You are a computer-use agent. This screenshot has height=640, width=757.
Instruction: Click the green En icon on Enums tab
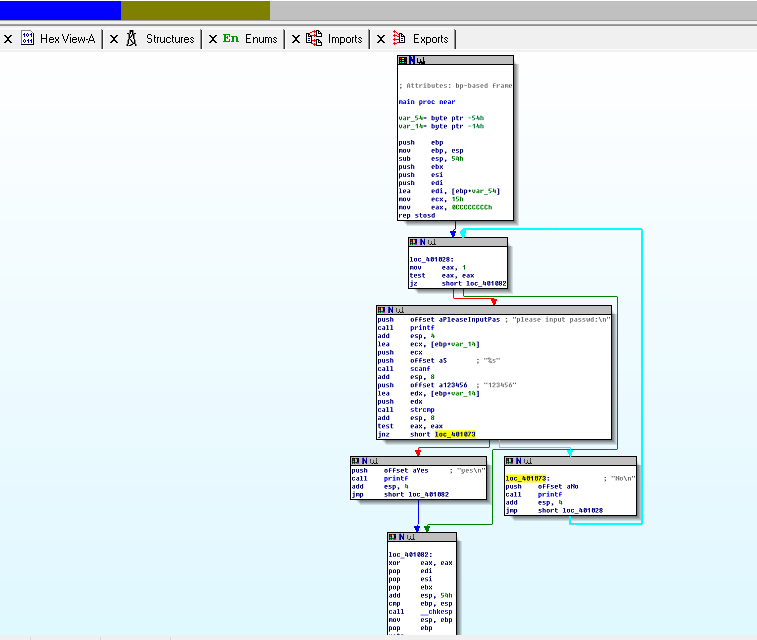tap(231, 39)
